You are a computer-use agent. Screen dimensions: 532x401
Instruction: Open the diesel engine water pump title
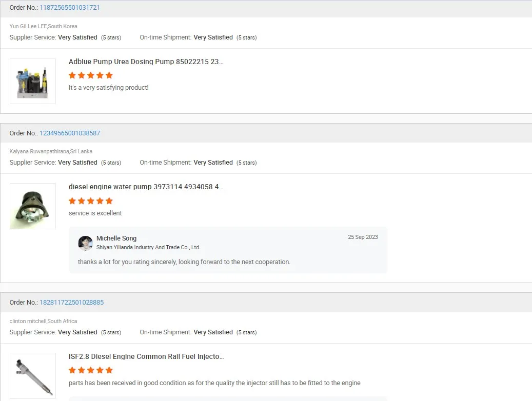tap(146, 187)
